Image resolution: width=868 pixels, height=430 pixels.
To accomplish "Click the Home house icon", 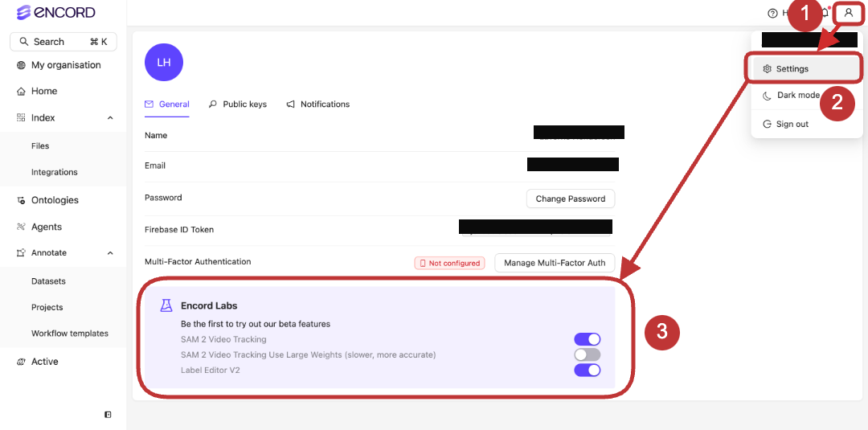I will (21, 92).
